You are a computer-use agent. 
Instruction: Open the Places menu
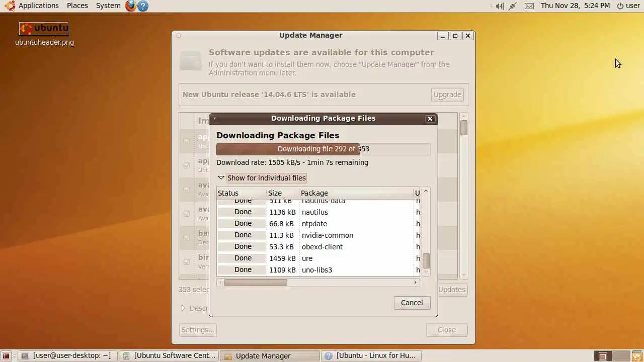tap(77, 6)
